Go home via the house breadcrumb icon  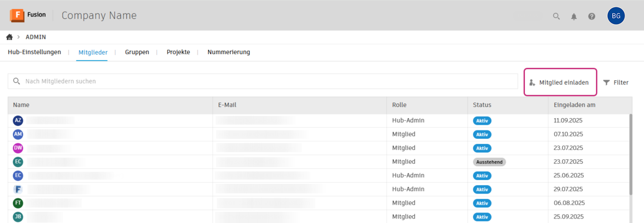tap(9, 37)
